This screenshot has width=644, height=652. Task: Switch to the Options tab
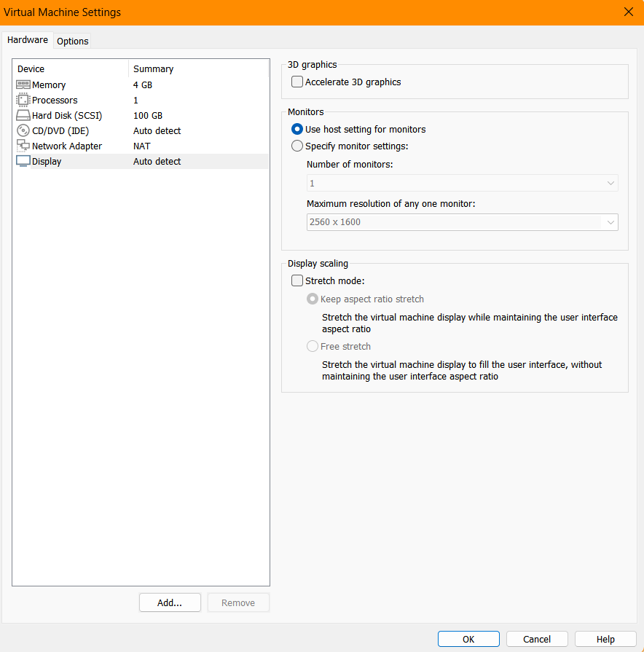tap(73, 42)
